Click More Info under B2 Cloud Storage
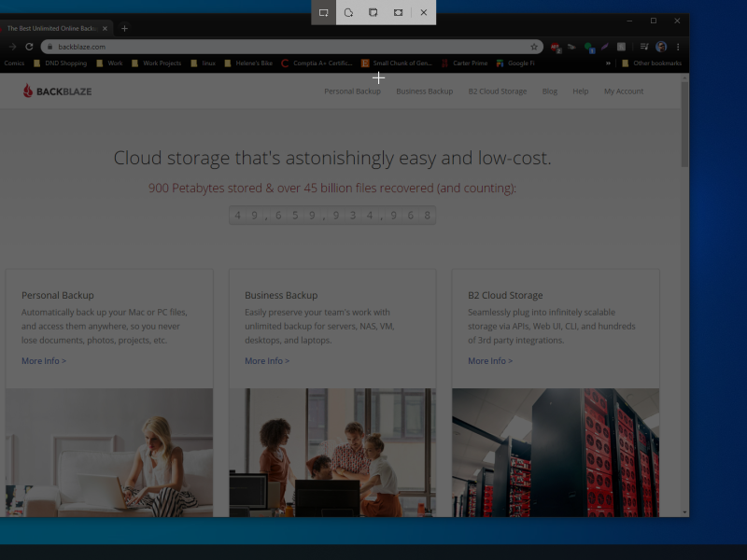747x560 pixels. (490, 361)
